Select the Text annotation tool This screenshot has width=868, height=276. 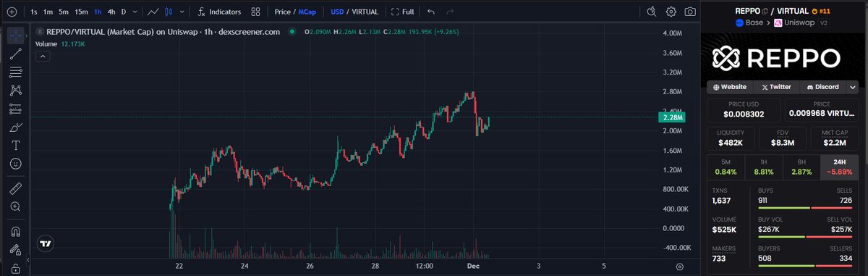(16, 146)
